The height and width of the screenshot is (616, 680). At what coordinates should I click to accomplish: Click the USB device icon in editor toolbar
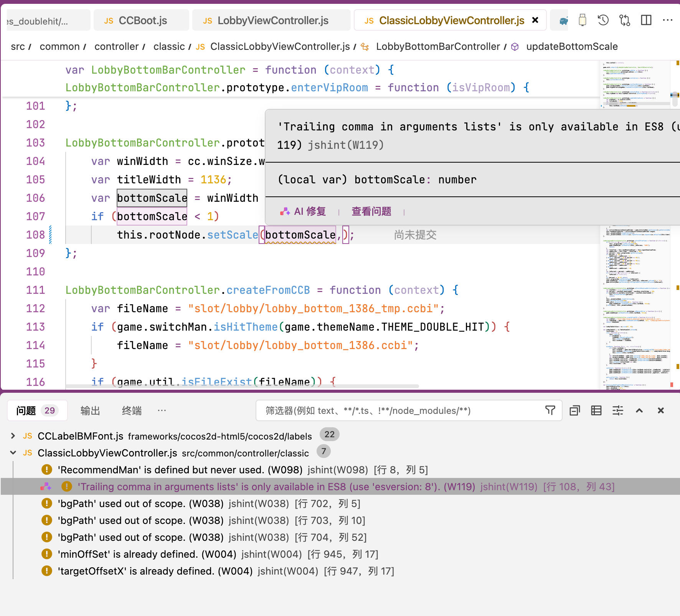point(582,20)
